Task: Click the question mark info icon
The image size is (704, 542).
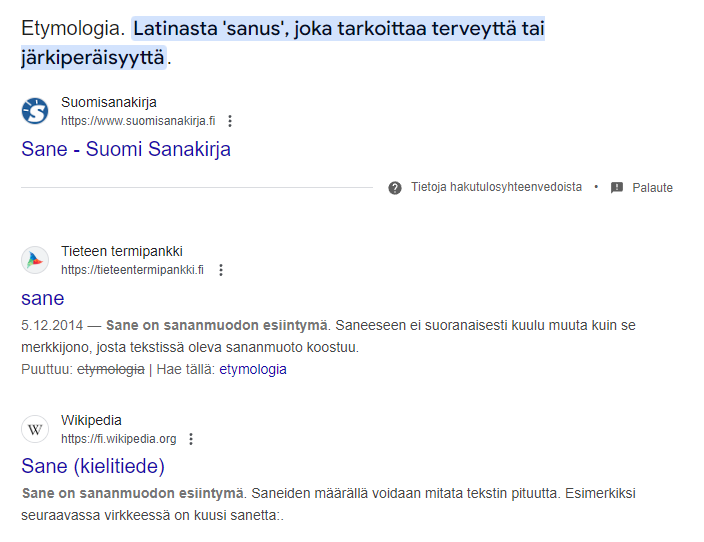Action: click(x=395, y=188)
